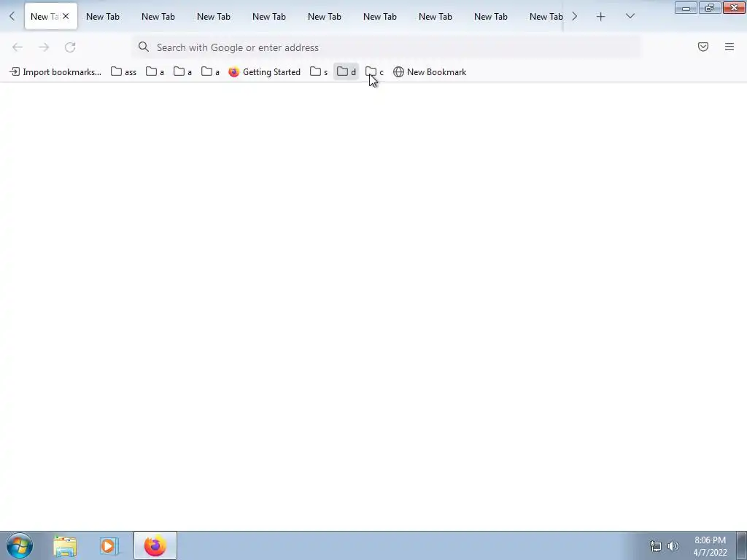Minimize the Firefox window
The height and width of the screenshot is (560, 747).
[686, 8]
